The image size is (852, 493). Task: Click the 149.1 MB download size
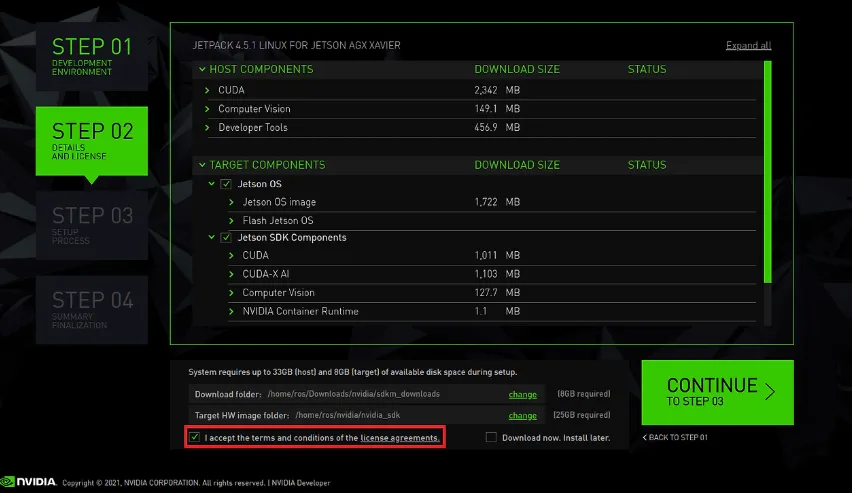[497, 109]
